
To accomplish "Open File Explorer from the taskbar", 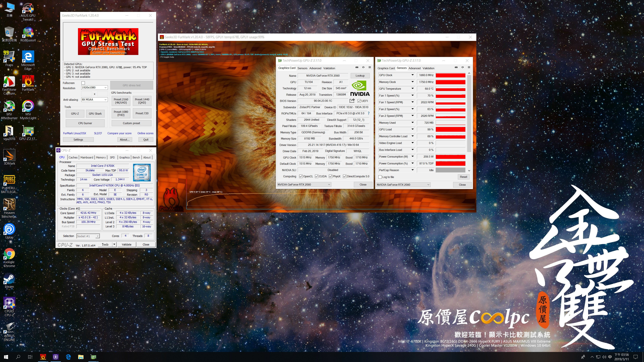I will [80, 357].
